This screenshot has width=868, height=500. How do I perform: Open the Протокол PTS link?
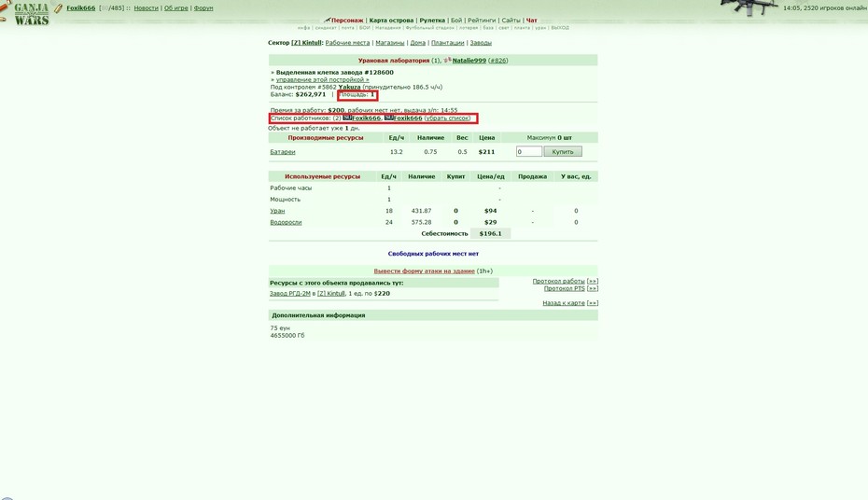pyautogui.click(x=564, y=288)
